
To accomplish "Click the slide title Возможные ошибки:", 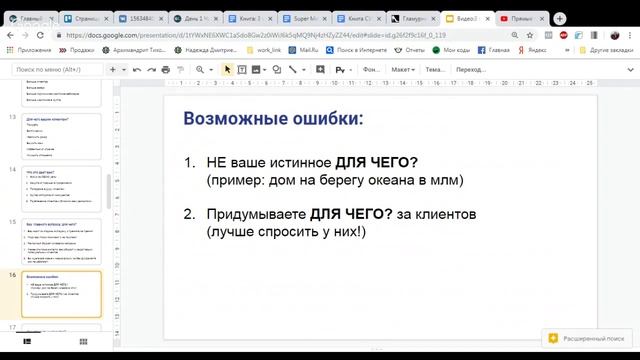I will (273, 118).
